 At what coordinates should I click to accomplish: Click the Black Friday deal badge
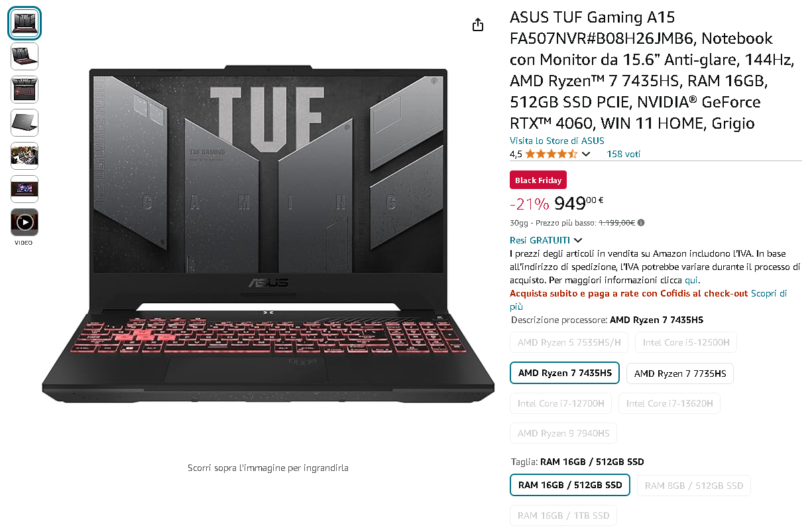538,180
